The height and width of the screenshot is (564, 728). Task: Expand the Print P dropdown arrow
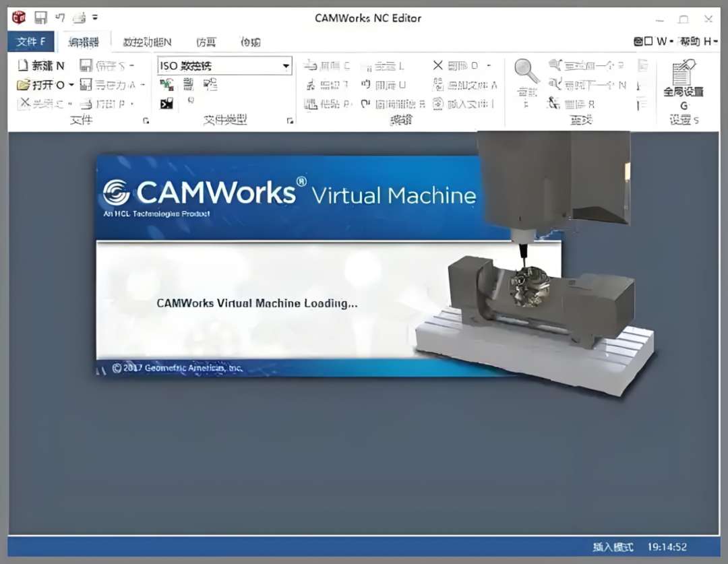coord(132,104)
